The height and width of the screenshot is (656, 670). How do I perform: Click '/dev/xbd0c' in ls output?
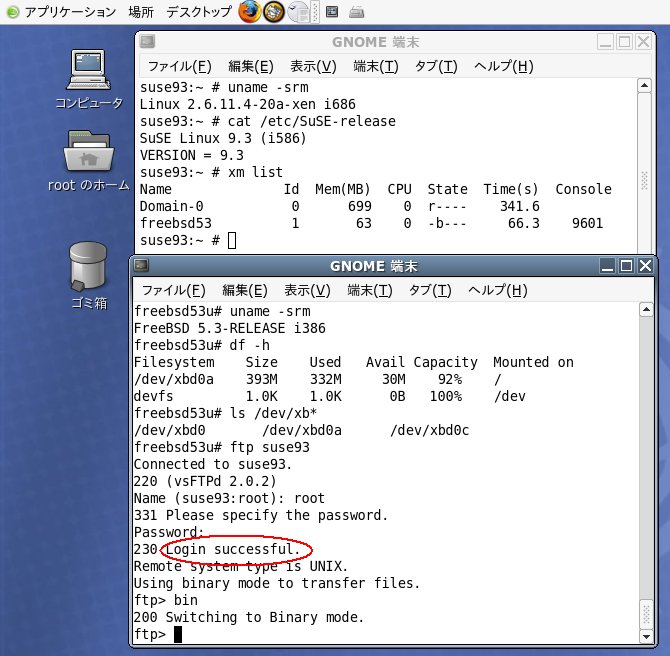429,430
